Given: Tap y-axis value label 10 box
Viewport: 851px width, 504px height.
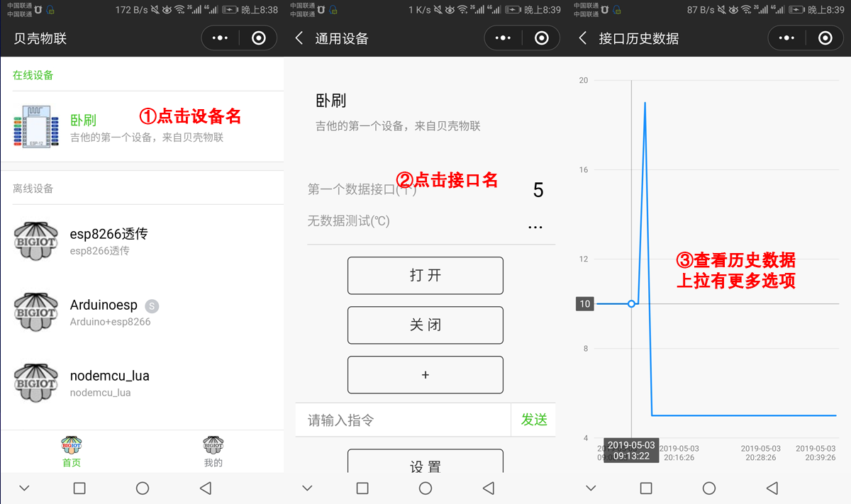Looking at the screenshot, I should tap(585, 304).
